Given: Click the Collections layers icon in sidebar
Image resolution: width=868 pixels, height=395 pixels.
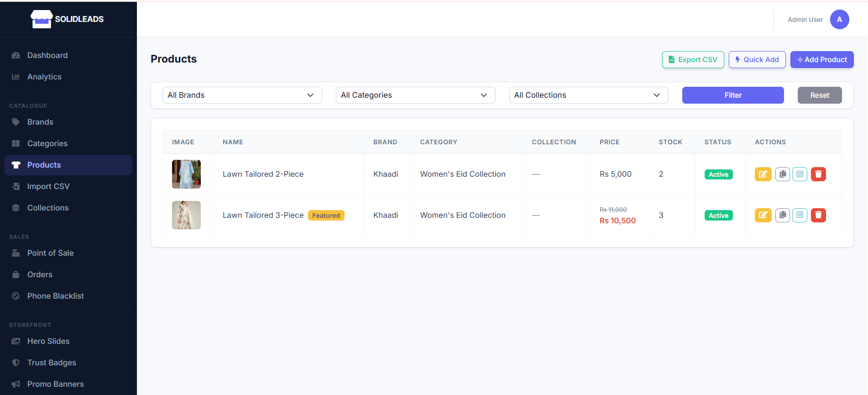Looking at the screenshot, I should [x=16, y=208].
